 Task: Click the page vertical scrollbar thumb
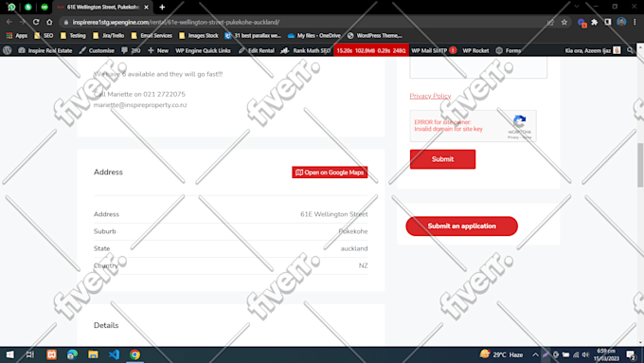[640, 165]
